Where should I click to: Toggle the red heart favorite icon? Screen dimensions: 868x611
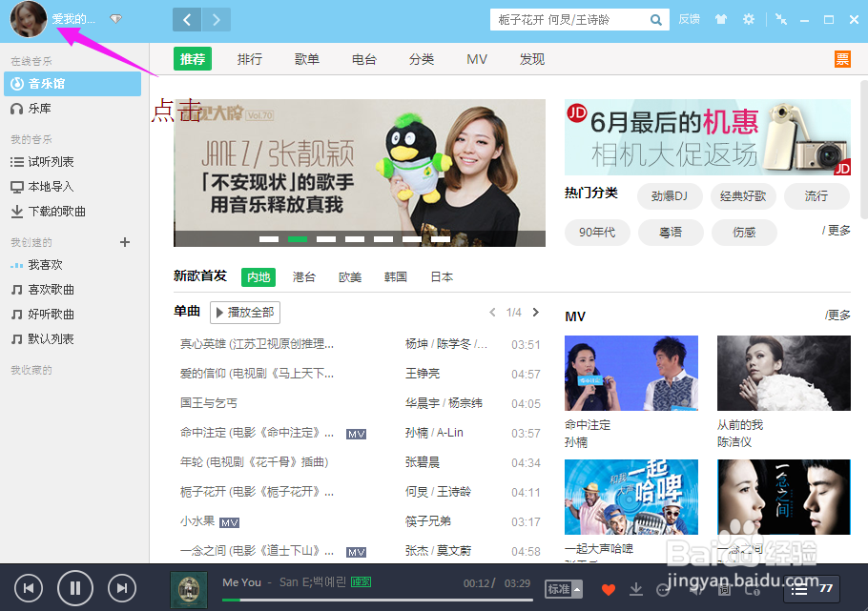click(x=609, y=590)
